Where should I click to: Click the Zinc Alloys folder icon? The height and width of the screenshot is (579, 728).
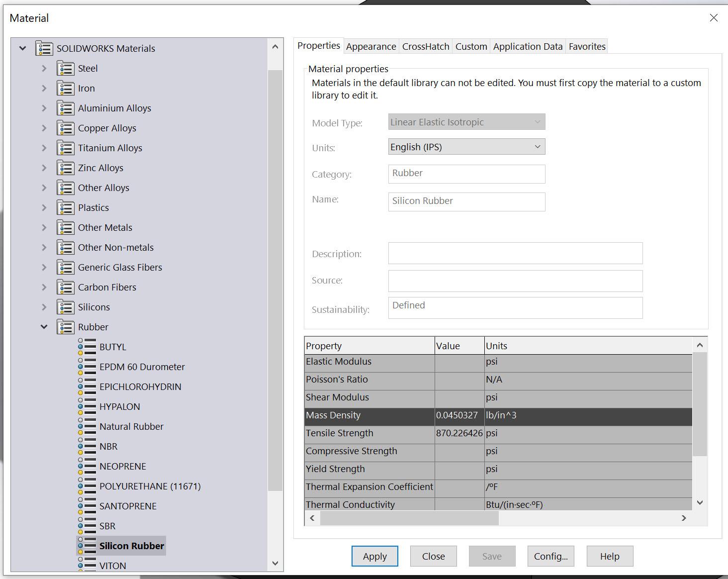[x=66, y=168]
